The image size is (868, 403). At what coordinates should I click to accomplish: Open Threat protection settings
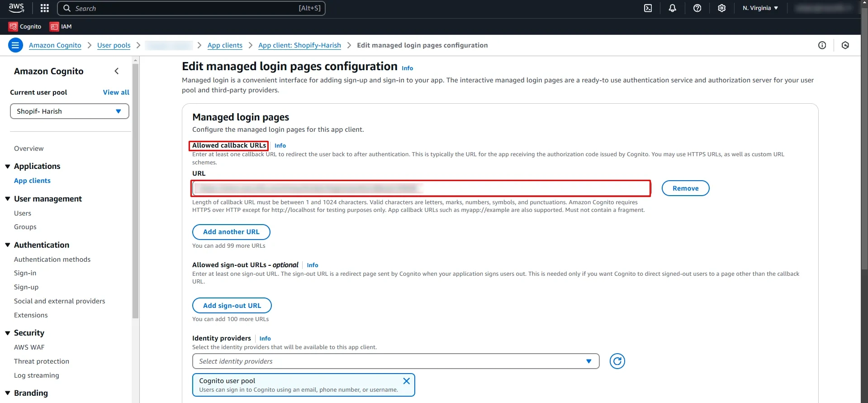tap(42, 361)
